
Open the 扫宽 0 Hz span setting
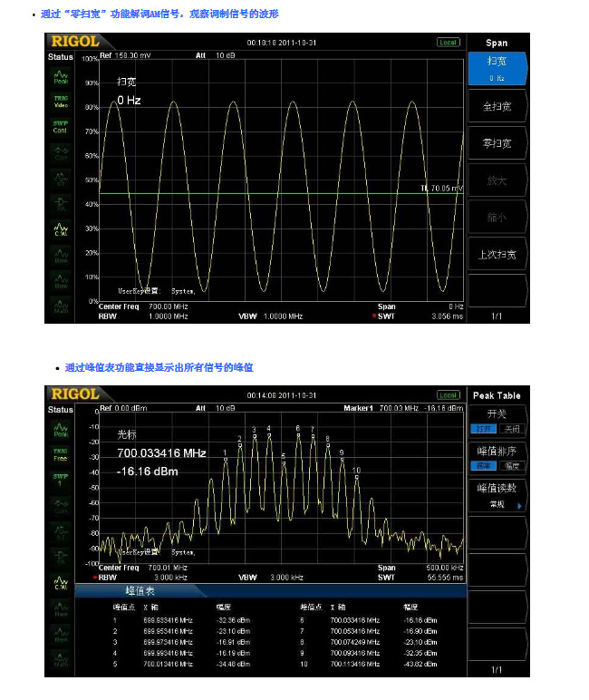click(497, 68)
